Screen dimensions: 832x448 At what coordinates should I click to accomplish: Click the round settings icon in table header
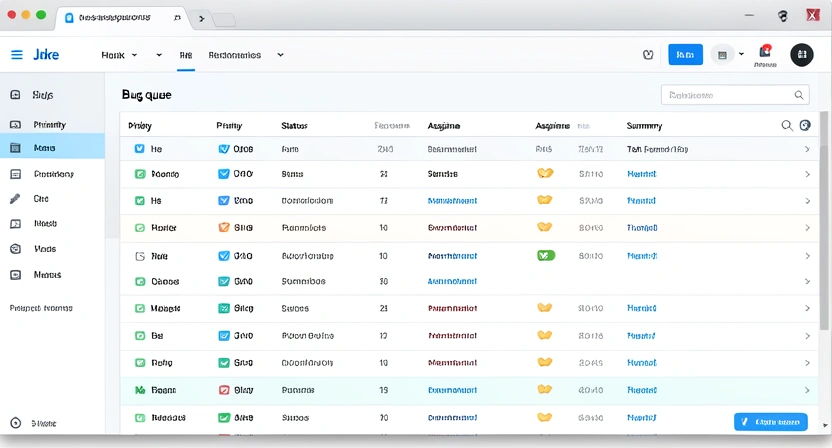[x=805, y=125]
